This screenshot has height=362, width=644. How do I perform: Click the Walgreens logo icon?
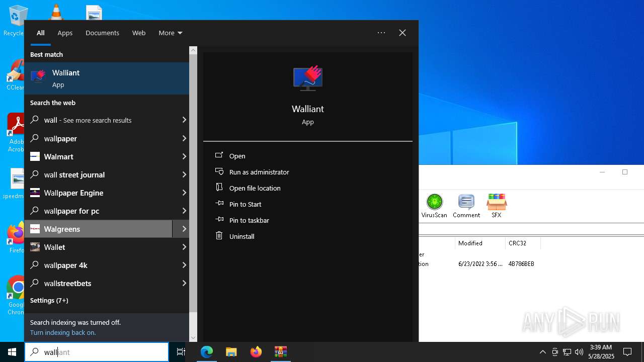pyautogui.click(x=35, y=229)
